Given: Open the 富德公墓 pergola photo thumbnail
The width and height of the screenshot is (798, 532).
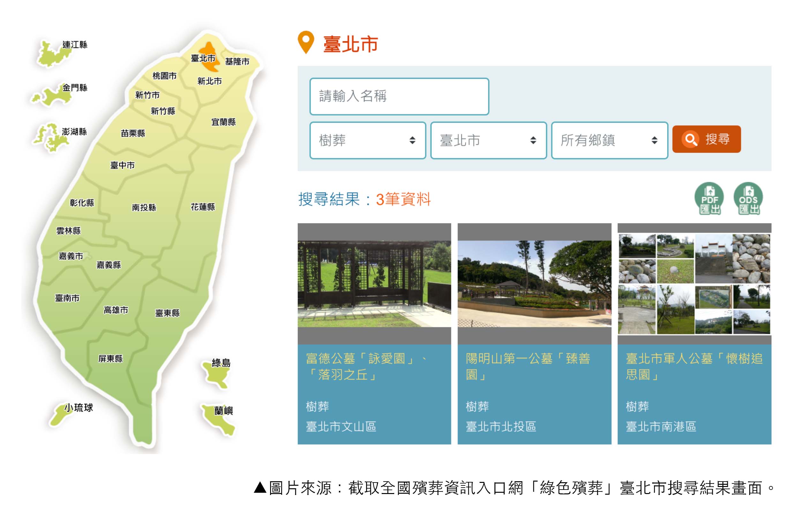Looking at the screenshot, I should (374, 284).
